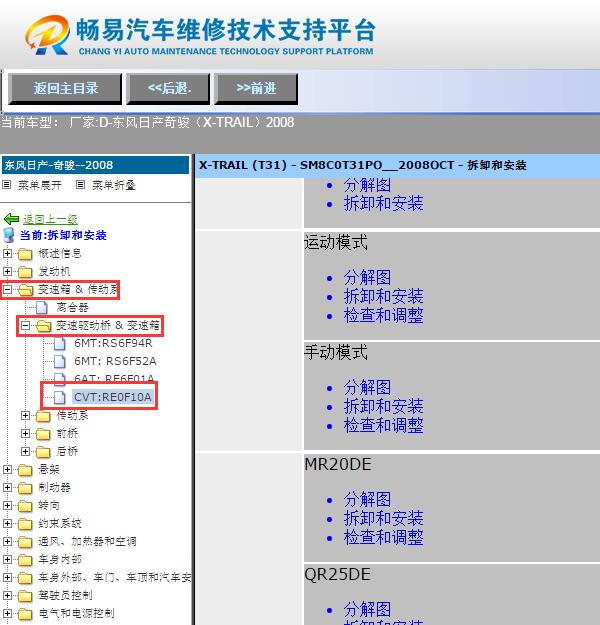Click the 变速驱动桥 & 变速箱 folder icon
Viewport: 600px width, 625px height.
click(43, 326)
